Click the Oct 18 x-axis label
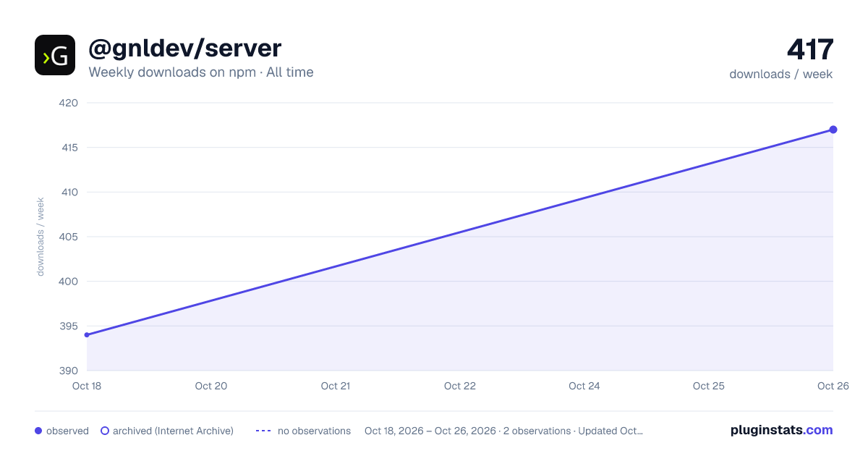 (87, 386)
